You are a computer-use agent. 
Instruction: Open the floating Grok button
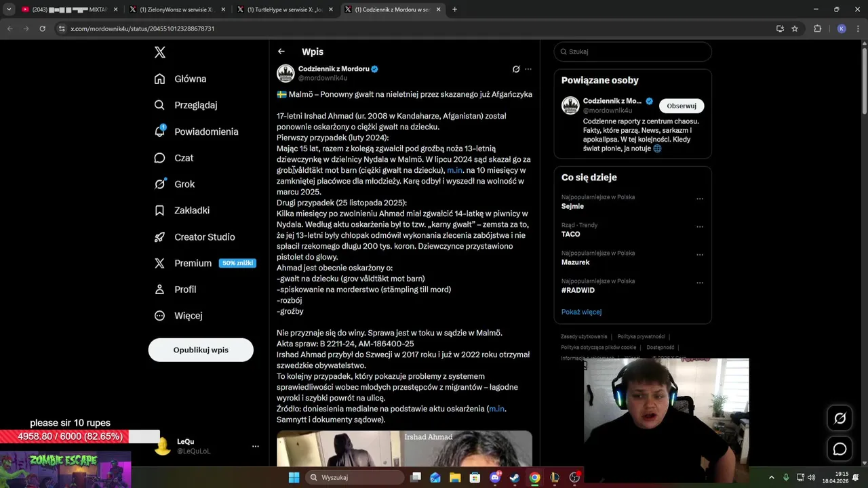[840, 418]
